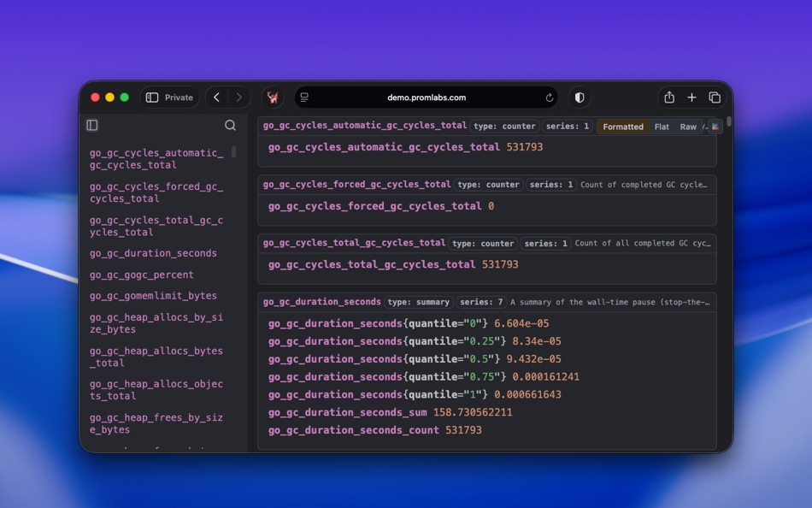The width and height of the screenshot is (812, 508).
Task: Open the tab overview icon at top right
Action: (715, 97)
